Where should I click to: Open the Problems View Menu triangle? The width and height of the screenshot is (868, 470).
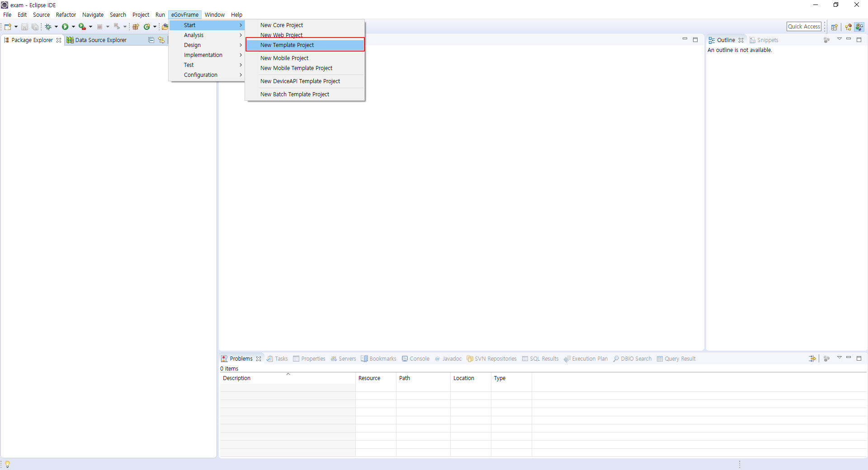pos(840,357)
